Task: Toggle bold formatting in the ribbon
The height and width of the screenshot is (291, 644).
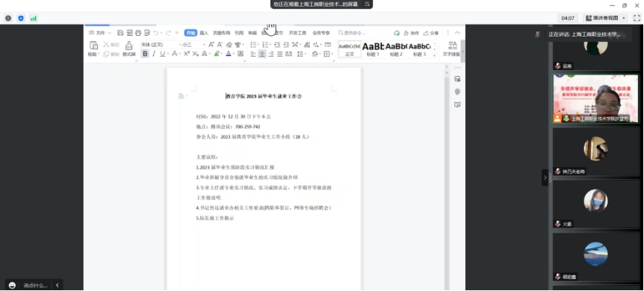Action: 145,54
